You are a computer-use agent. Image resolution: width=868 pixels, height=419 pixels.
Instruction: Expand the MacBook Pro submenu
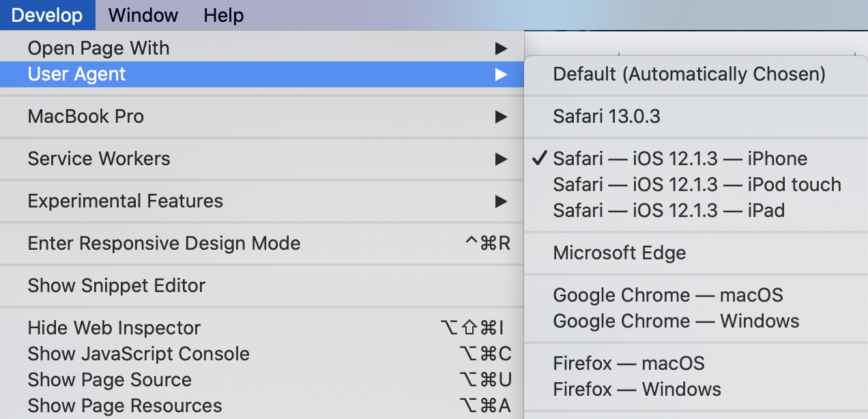coord(262,117)
